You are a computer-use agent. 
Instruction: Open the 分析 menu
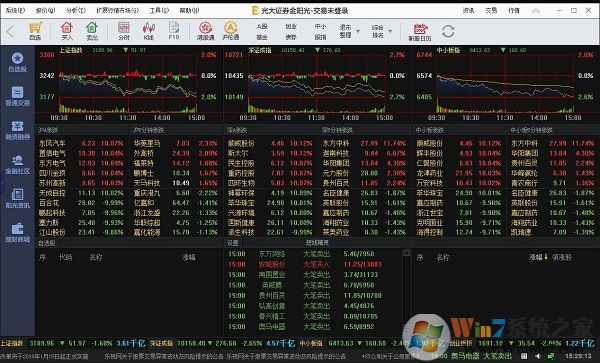click(x=76, y=10)
